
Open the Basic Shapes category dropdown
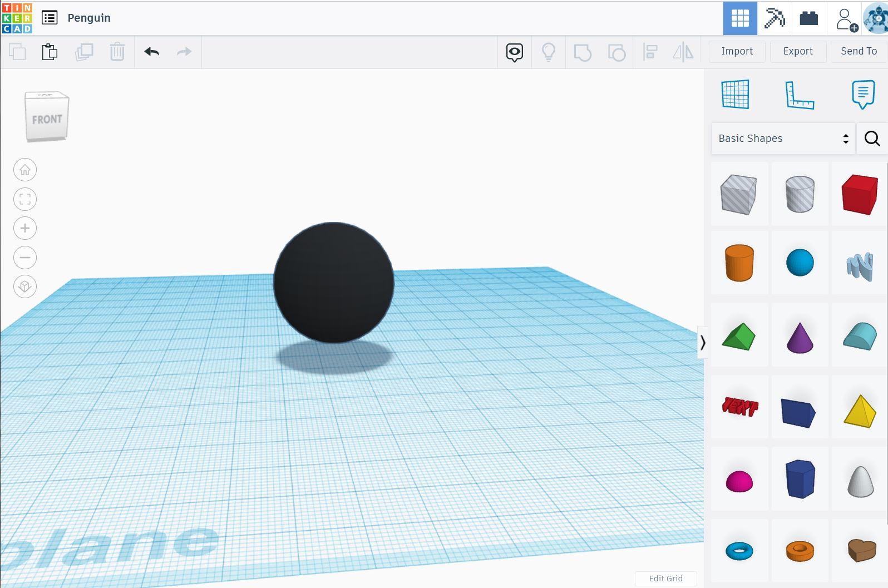(783, 139)
